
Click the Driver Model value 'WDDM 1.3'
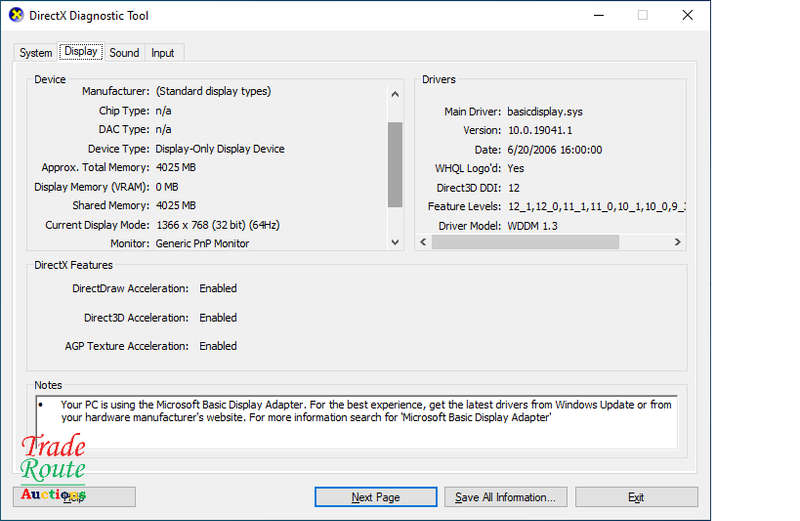532,226
